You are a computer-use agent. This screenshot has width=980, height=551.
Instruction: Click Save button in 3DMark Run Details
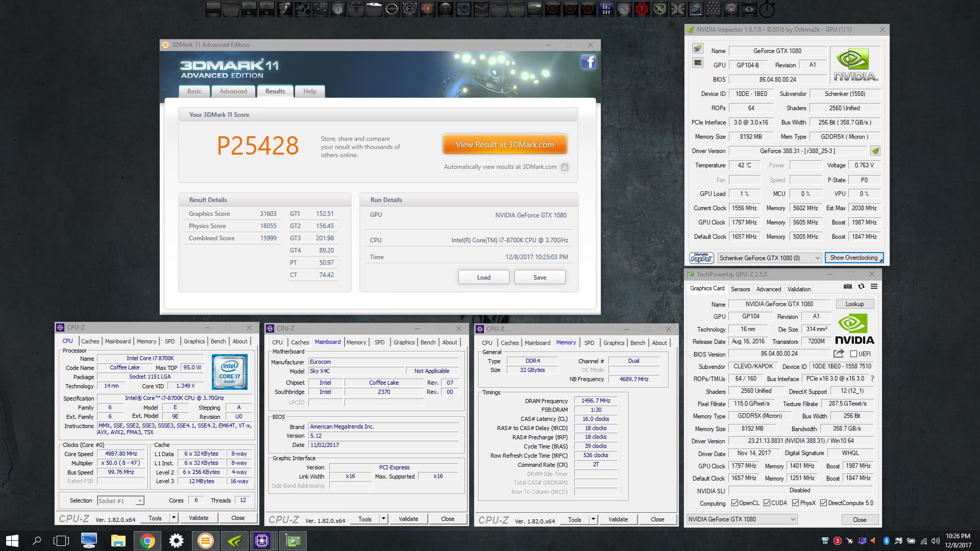(540, 277)
